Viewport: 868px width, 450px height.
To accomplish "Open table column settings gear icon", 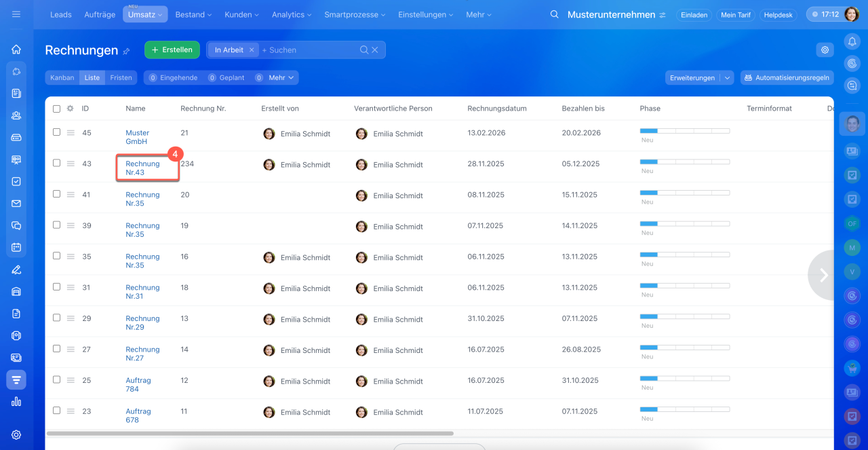I will tap(70, 109).
